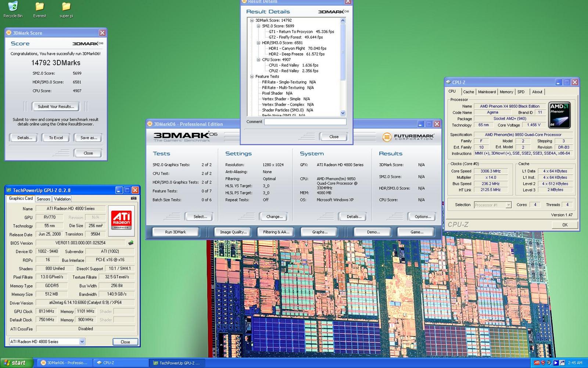Click the Futuremark Corporation logo
This screenshot has height=368, width=588.
pos(408,137)
